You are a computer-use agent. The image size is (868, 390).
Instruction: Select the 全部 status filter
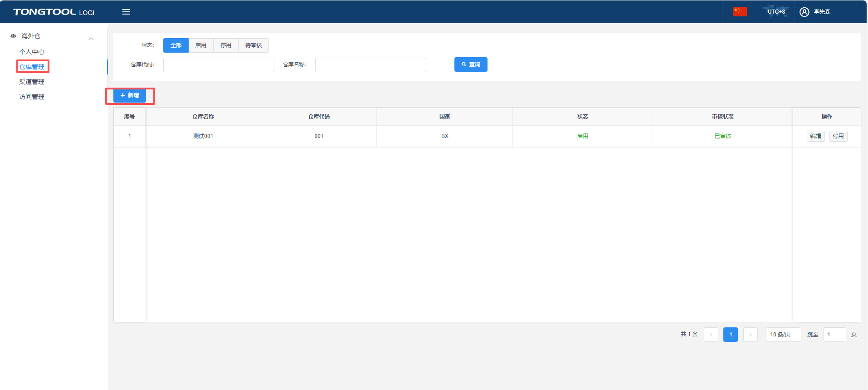pos(176,45)
